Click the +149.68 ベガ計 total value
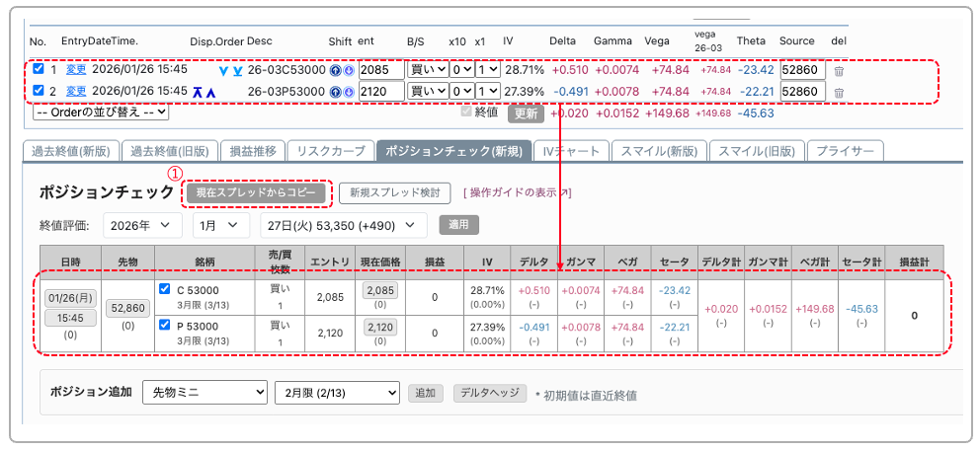This screenshot has width=980, height=450. click(816, 309)
